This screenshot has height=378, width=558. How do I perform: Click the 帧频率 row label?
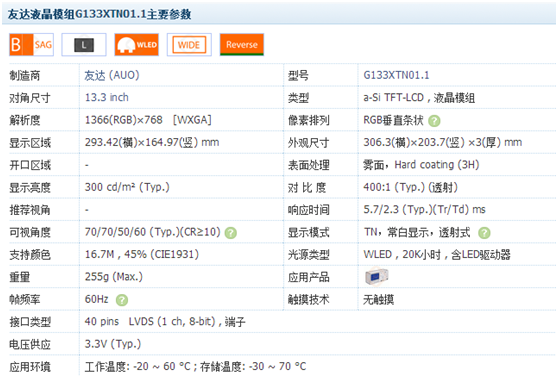[25, 299]
